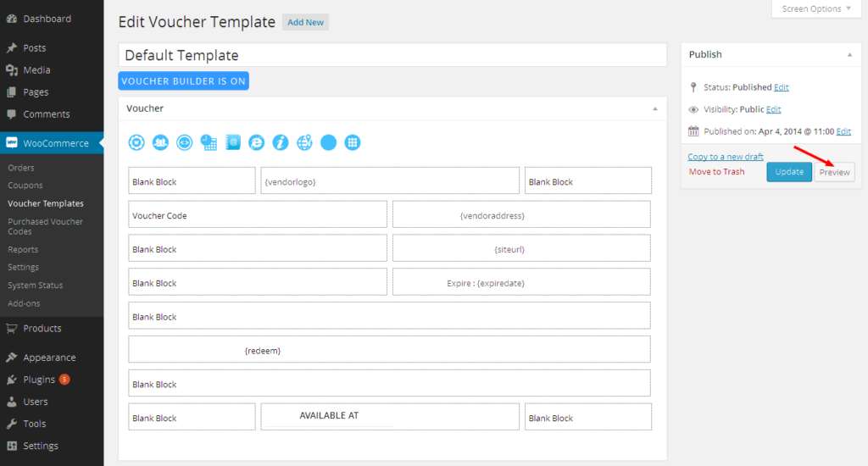This screenshot has width=868, height=466.
Task: Open the Plugins menu in the sidebar
Action: pyautogui.click(x=39, y=380)
